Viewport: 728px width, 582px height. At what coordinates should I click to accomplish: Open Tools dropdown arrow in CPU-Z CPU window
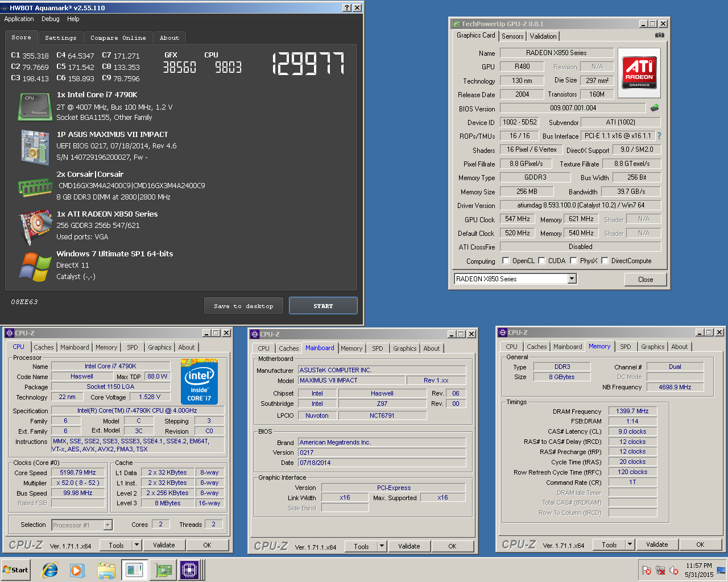pyautogui.click(x=136, y=545)
